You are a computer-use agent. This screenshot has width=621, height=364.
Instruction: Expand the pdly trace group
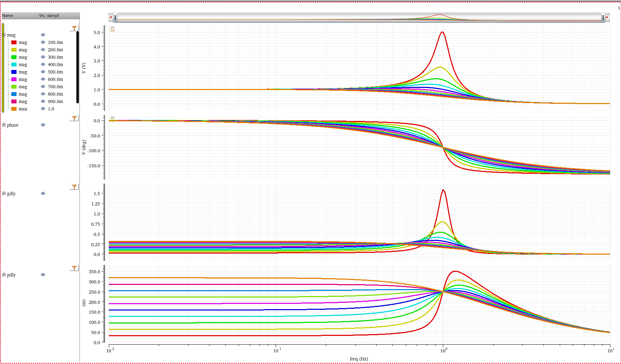[4, 275]
